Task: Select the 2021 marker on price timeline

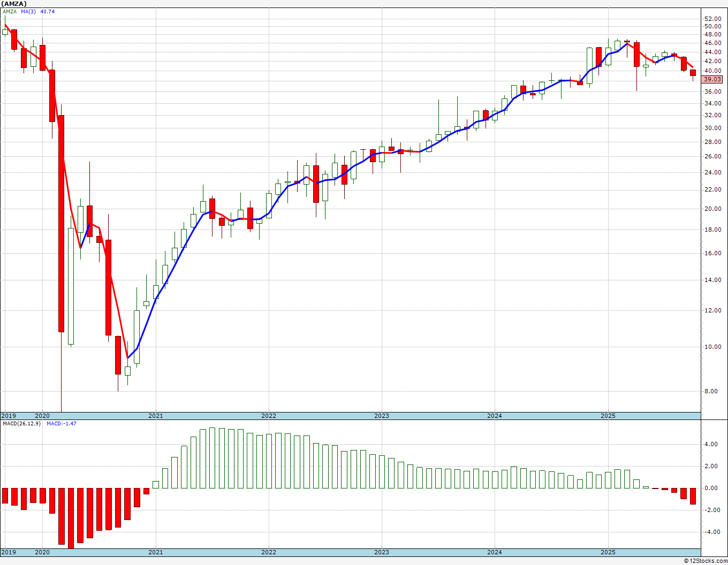Action: tap(155, 416)
